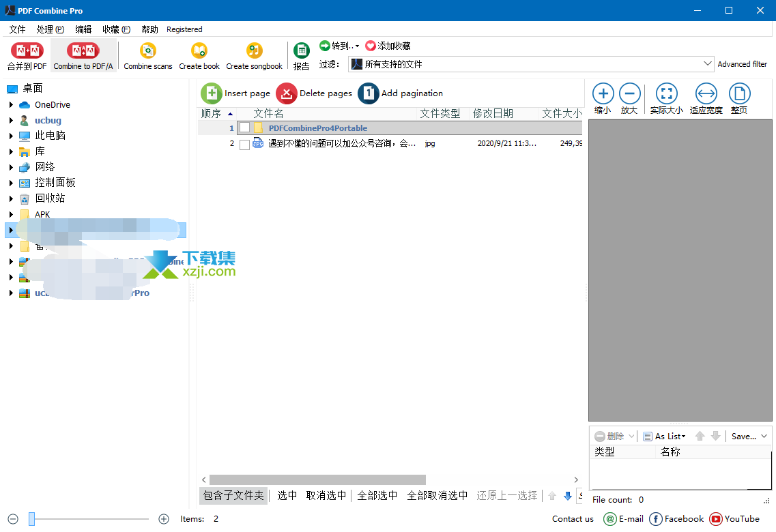Screen dimensions: 776x532
Task: Expand the ucbug tree node
Action: pyautogui.click(x=11, y=120)
